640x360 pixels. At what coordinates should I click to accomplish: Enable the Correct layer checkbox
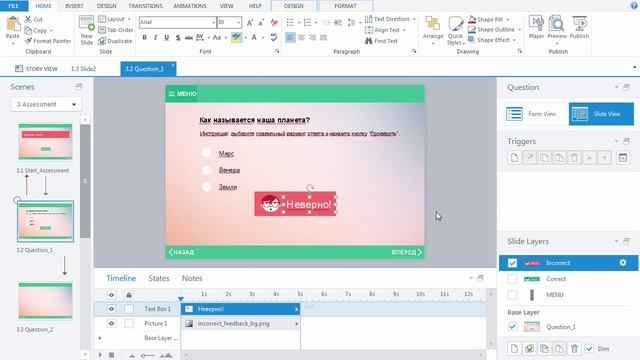[512, 279]
